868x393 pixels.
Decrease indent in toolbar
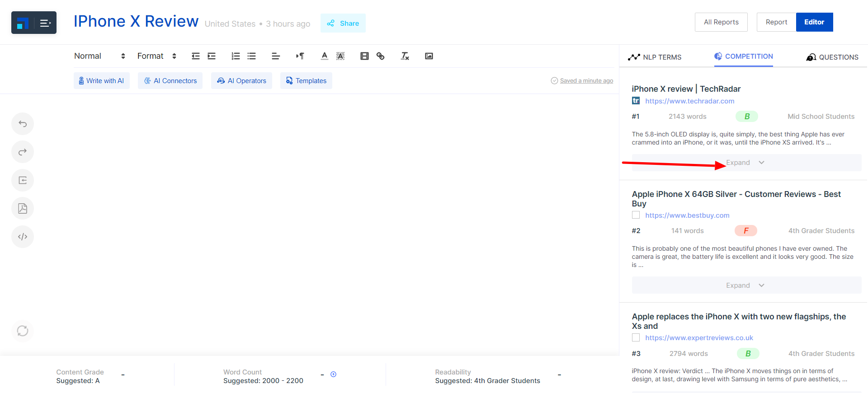pyautogui.click(x=196, y=56)
